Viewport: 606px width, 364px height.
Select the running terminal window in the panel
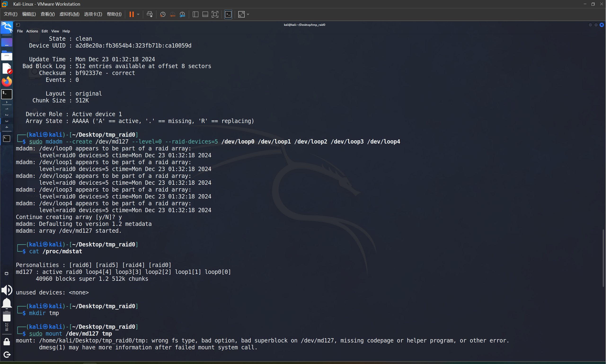7,139
